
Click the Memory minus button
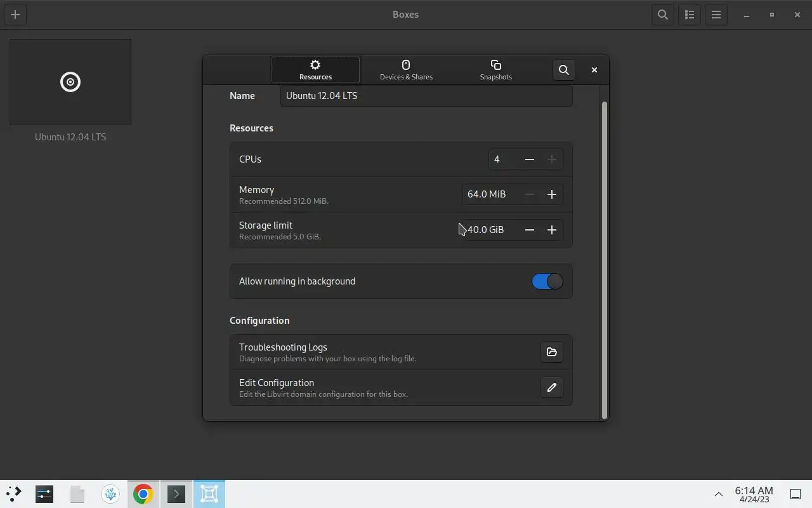click(x=530, y=194)
